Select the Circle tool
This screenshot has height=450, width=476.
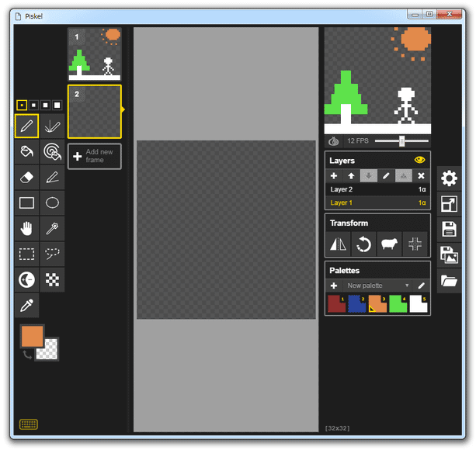pyautogui.click(x=52, y=202)
